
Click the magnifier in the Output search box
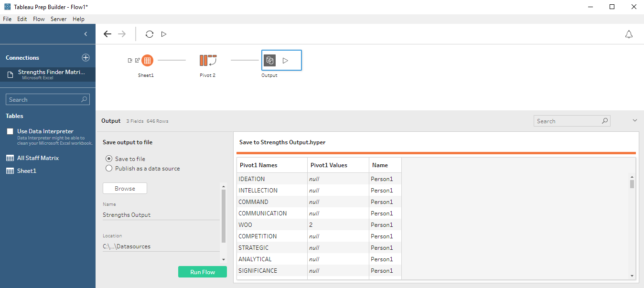(605, 121)
